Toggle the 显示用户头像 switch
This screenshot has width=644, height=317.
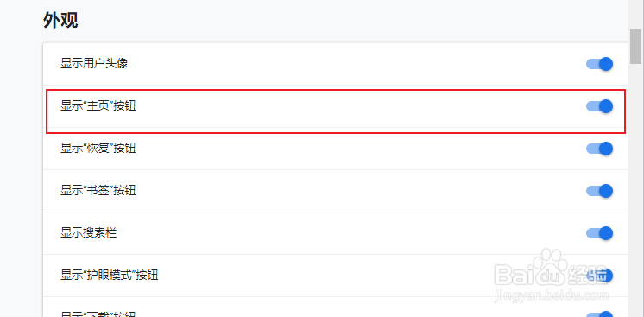(x=599, y=64)
